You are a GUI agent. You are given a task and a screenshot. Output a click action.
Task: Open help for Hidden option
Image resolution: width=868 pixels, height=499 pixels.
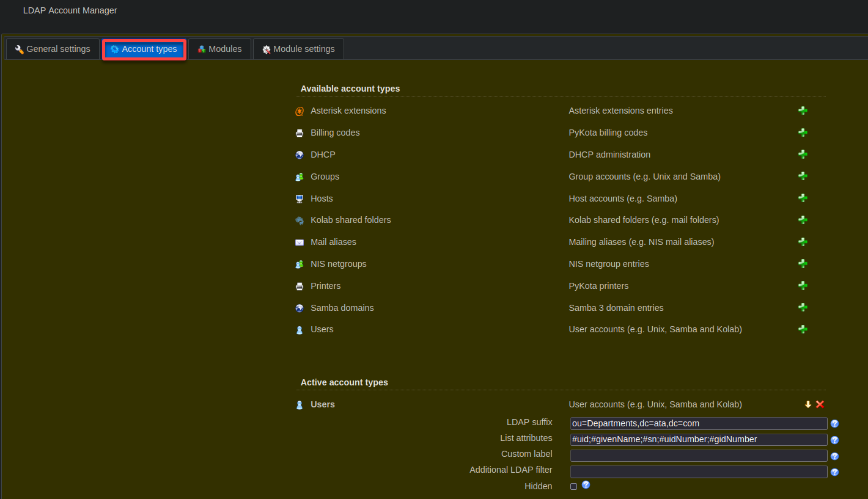pyautogui.click(x=586, y=485)
